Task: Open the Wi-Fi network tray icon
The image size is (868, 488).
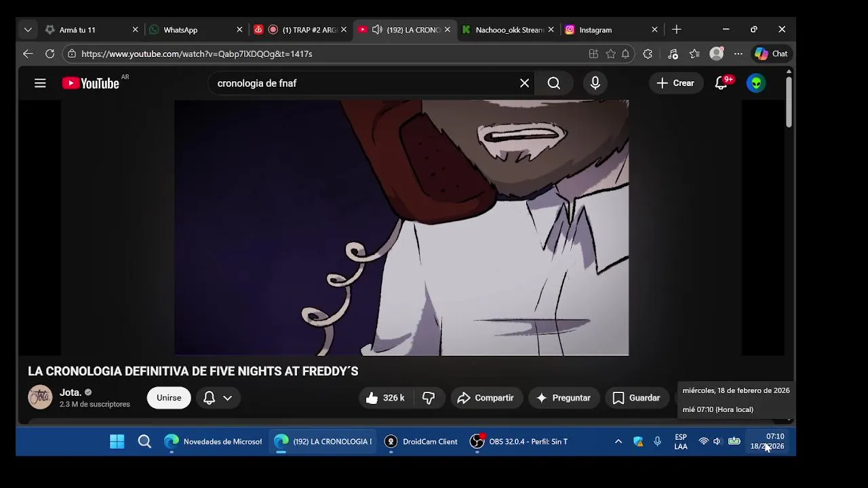Action: pyautogui.click(x=703, y=442)
